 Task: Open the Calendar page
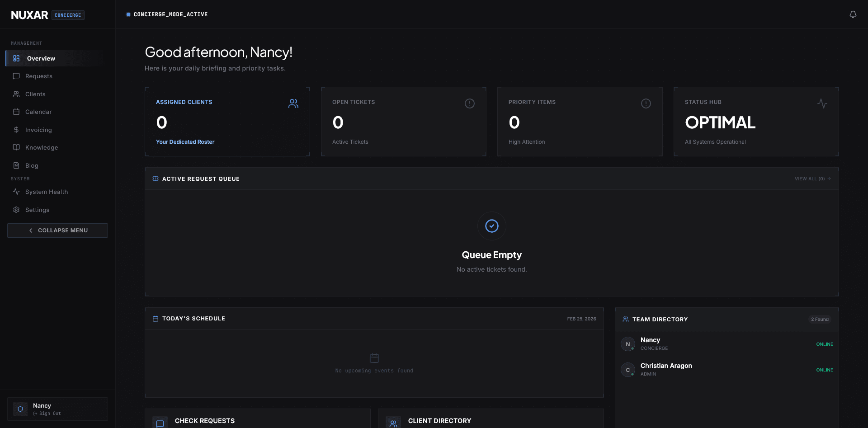[x=38, y=112]
